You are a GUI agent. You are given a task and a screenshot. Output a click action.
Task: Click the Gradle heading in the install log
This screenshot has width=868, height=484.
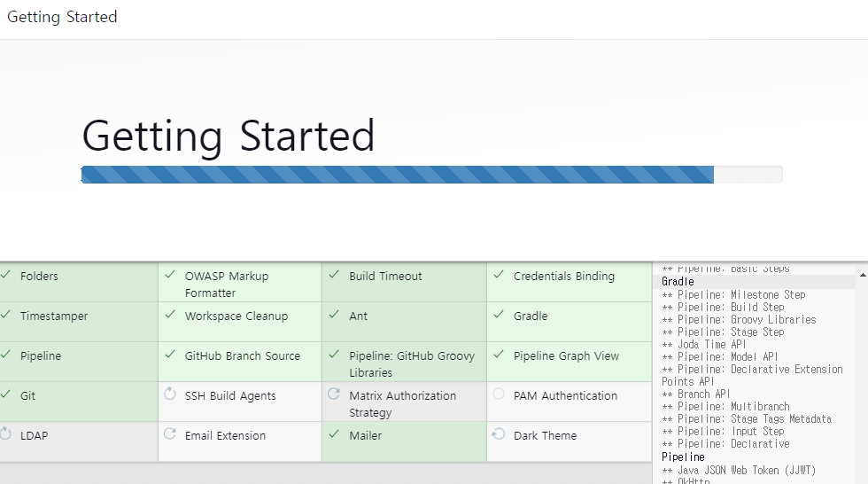coord(678,281)
